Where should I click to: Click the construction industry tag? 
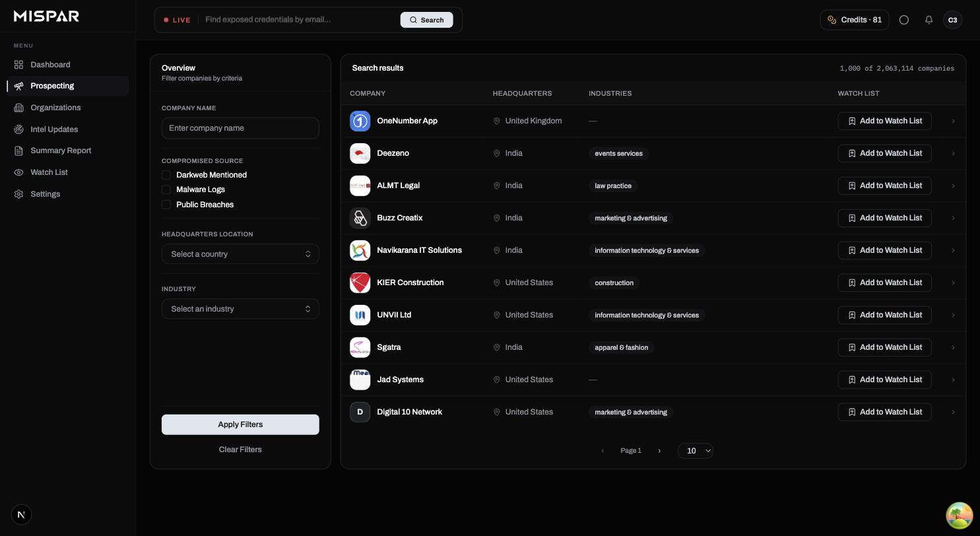(614, 283)
